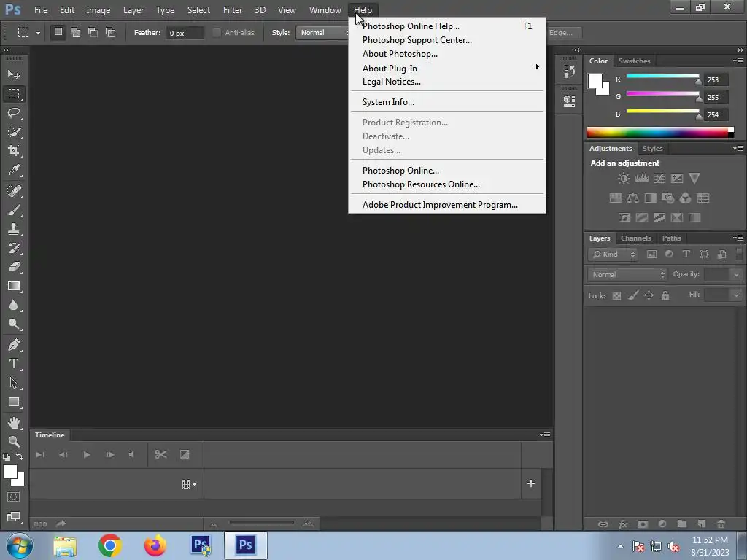Image resolution: width=747 pixels, height=560 pixels.
Task: Select the Move tool
Action: point(14,75)
